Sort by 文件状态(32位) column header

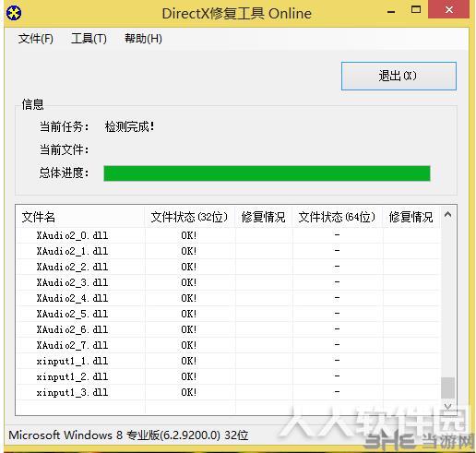pyautogui.click(x=189, y=217)
